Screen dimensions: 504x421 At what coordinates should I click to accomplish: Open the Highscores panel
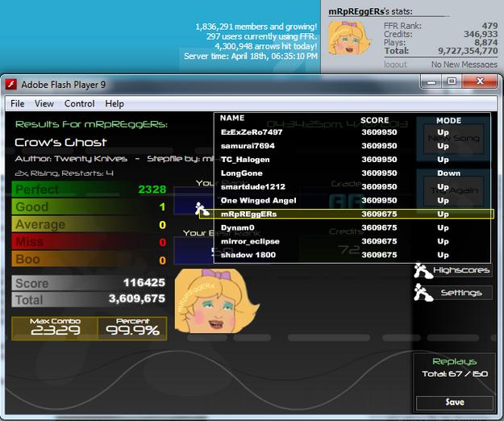pos(461,270)
